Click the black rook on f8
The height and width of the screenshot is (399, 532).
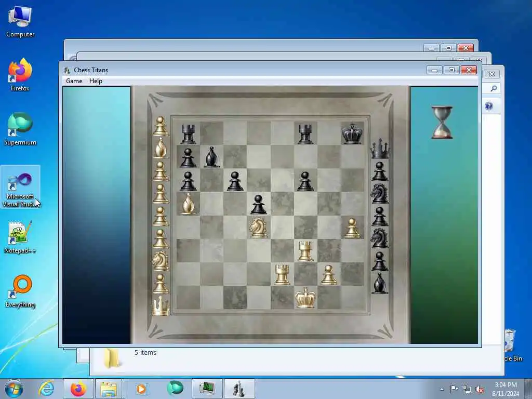point(305,134)
